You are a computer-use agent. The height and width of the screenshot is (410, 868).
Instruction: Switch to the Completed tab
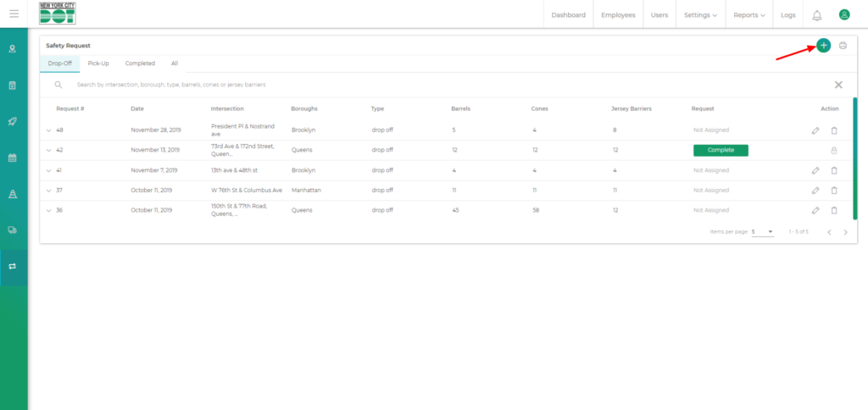point(140,64)
